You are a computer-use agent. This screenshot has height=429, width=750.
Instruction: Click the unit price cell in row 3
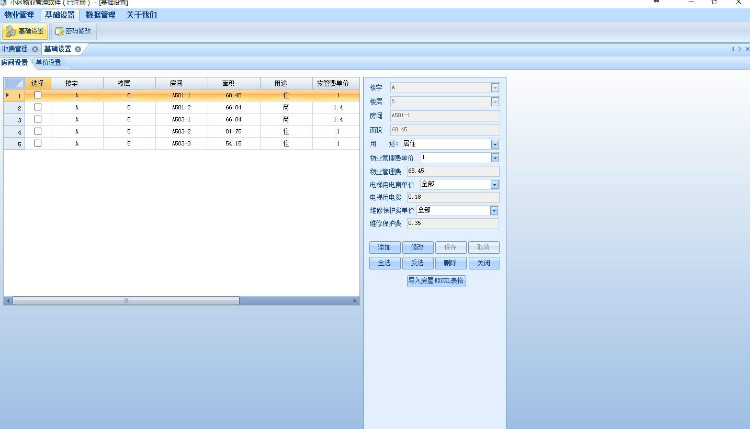click(x=336, y=120)
